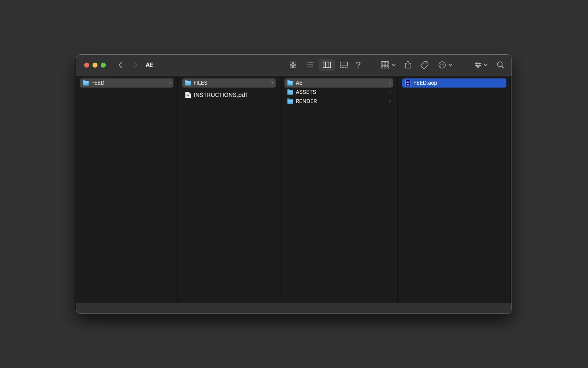This screenshot has width=588, height=368.
Task: Click the green full-screen window button
Action: 103,65
